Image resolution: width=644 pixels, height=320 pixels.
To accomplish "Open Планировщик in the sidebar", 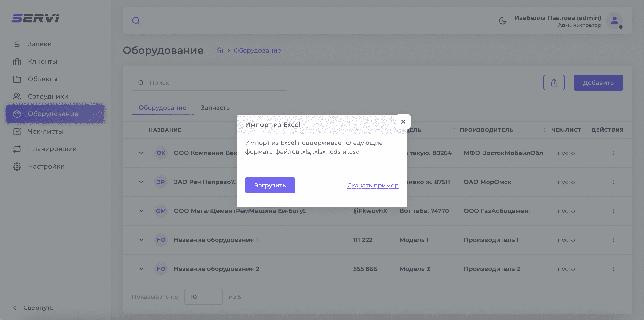I will pos(52,149).
